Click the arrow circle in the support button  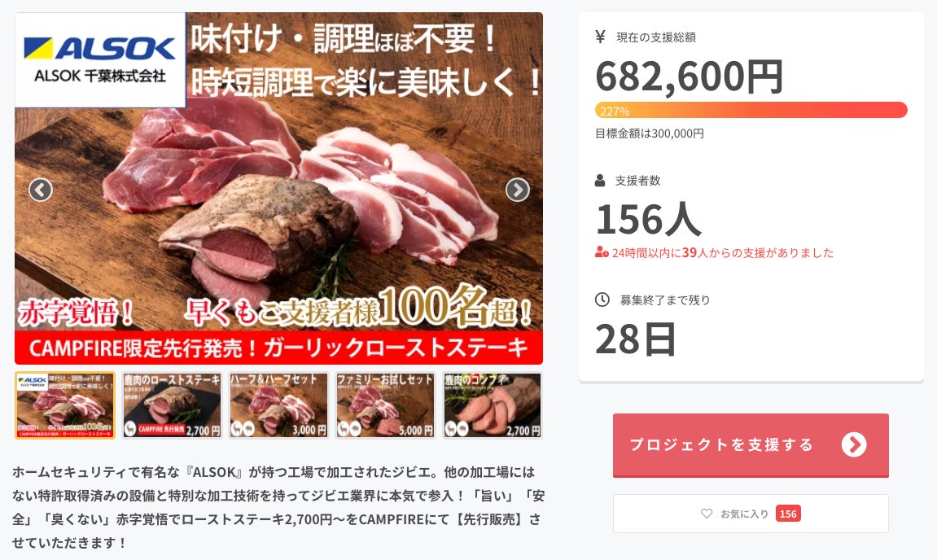854,444
